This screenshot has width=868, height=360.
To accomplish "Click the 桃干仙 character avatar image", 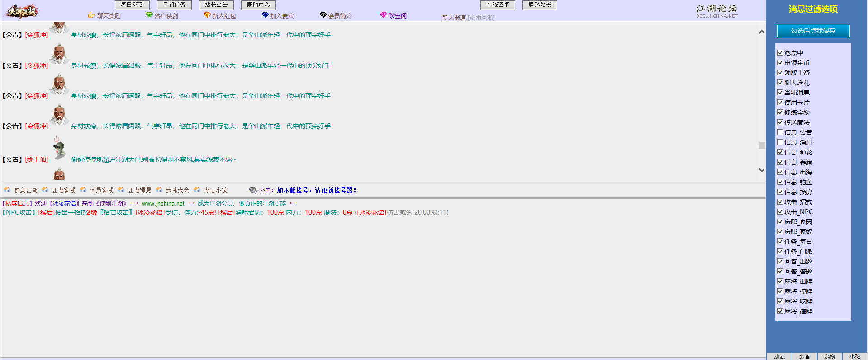I will pyautogui.click(x=59, y=148).
